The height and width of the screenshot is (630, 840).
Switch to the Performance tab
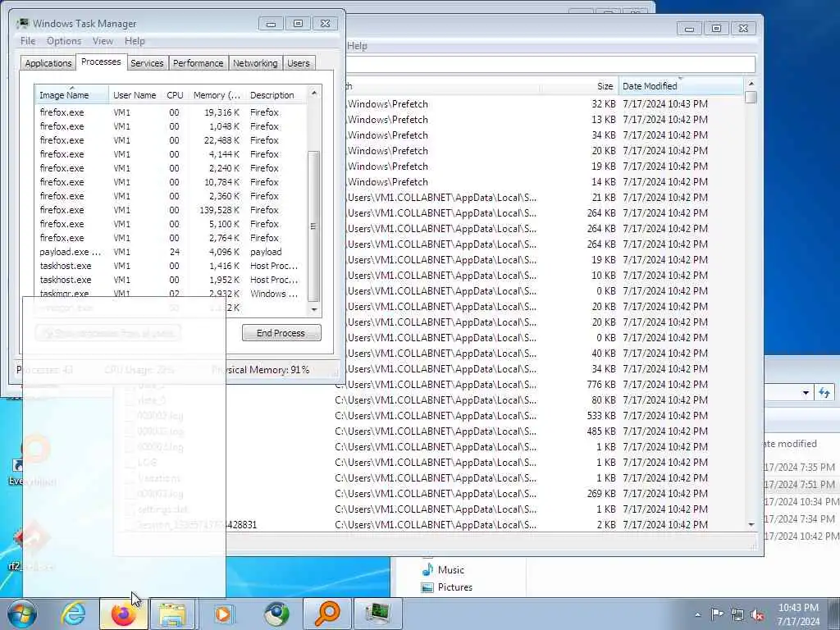tap(199, 63)
